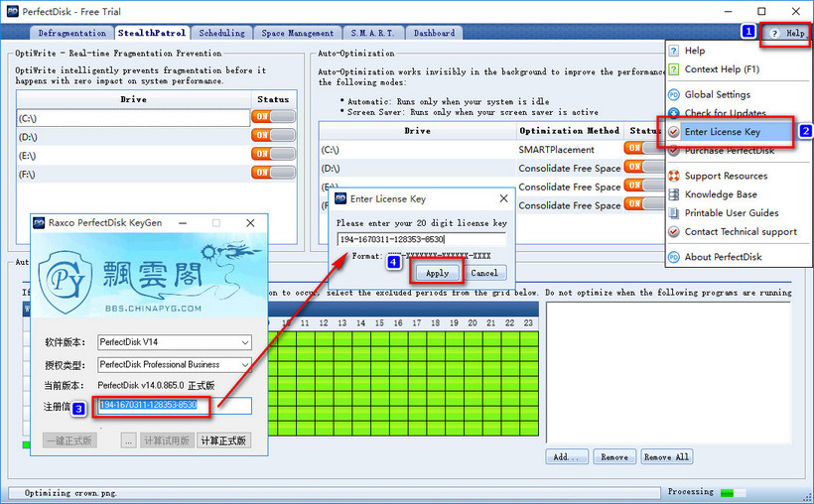Click the Knowledge Base icon
Screen dimensions: 814x504
[673, 194]
